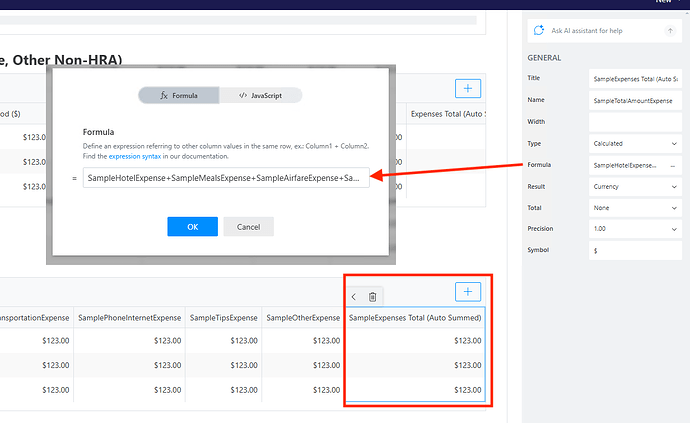The height and width of the screenshot is (423, 690).
Task: Open the Result dropdown showing Currency
Action: tap(635, 186)
